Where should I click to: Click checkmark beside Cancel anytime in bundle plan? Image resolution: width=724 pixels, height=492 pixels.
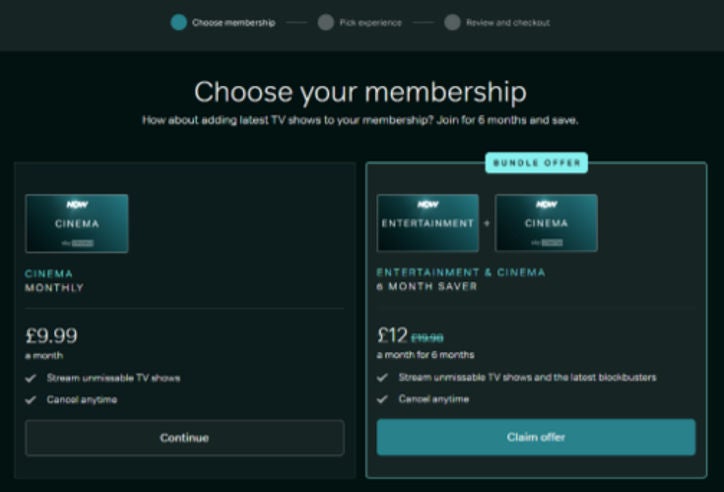click(383, 399)
